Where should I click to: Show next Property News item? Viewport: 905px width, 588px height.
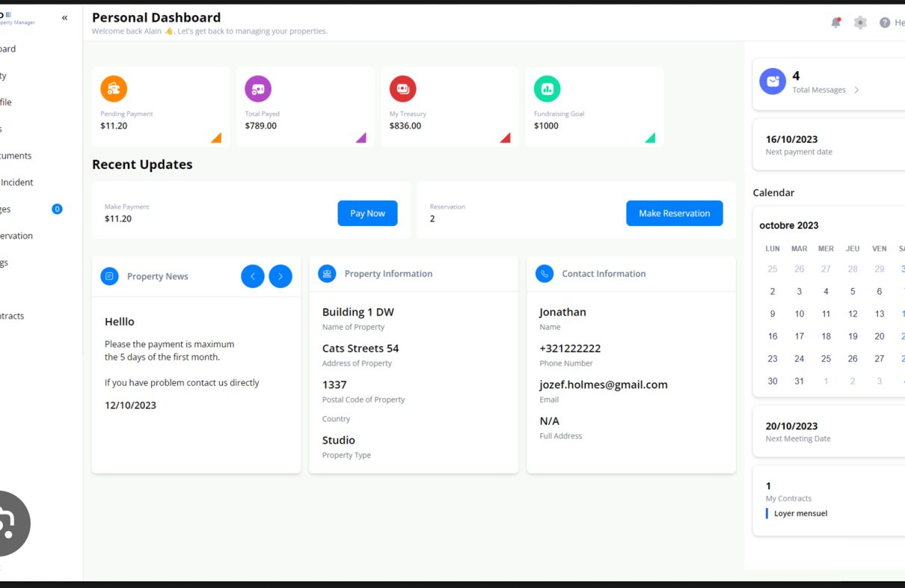coord(280,276)
